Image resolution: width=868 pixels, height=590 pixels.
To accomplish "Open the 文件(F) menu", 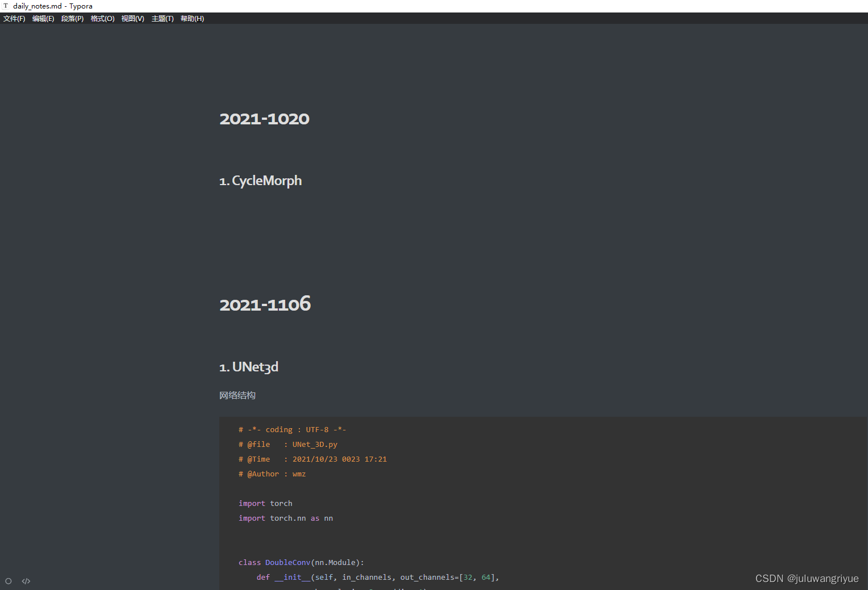I will coord(14,19).
